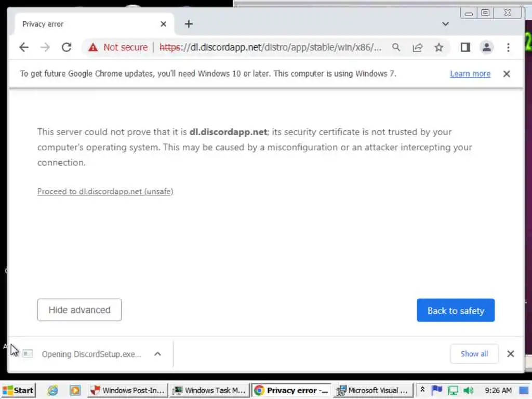Viewport: 532px width, 399px height.
Task: Click the Show desktop button on the taskbar
Action: tap(524, 391)
